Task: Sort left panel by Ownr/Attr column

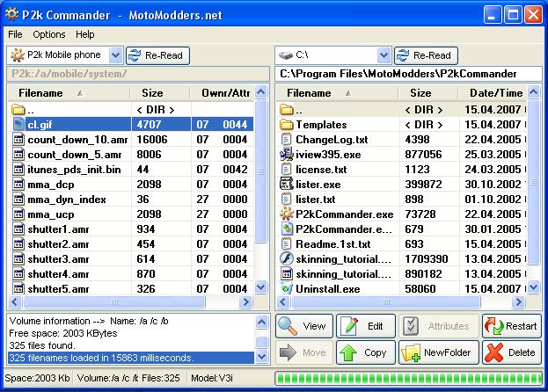Action: pyautogui.click(x=223, y=93)
